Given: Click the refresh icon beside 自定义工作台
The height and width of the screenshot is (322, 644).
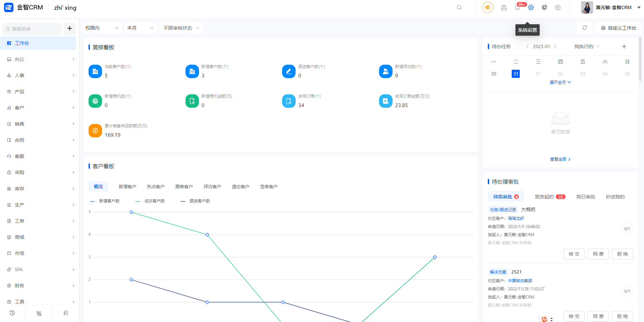Looking at the screenshot, I should click(x=585, y=28).
